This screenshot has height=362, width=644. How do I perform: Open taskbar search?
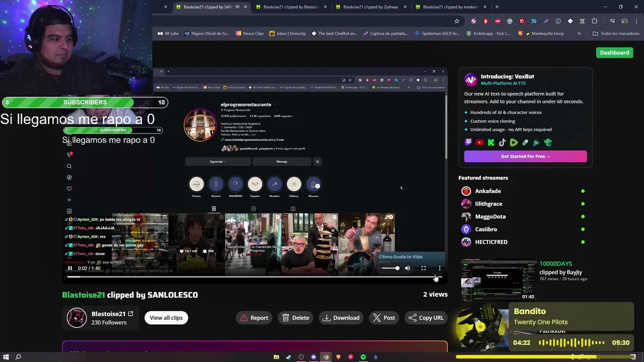(x=18, y=357)
